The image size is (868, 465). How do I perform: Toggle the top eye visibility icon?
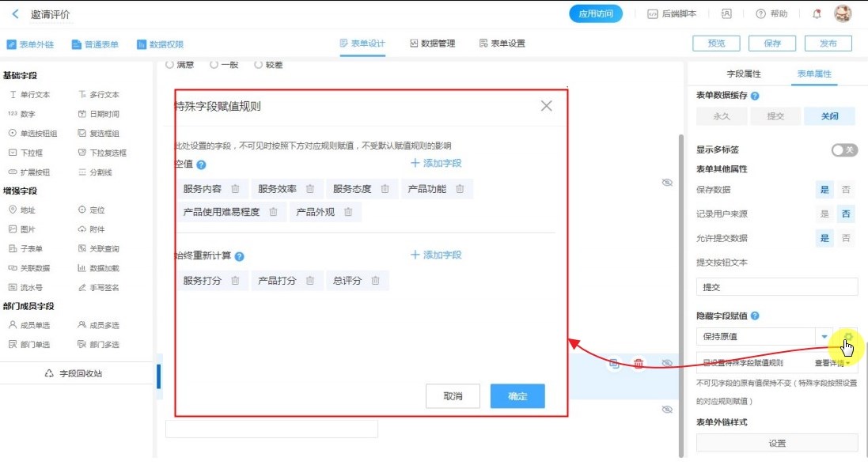click(x=667, y=183)
